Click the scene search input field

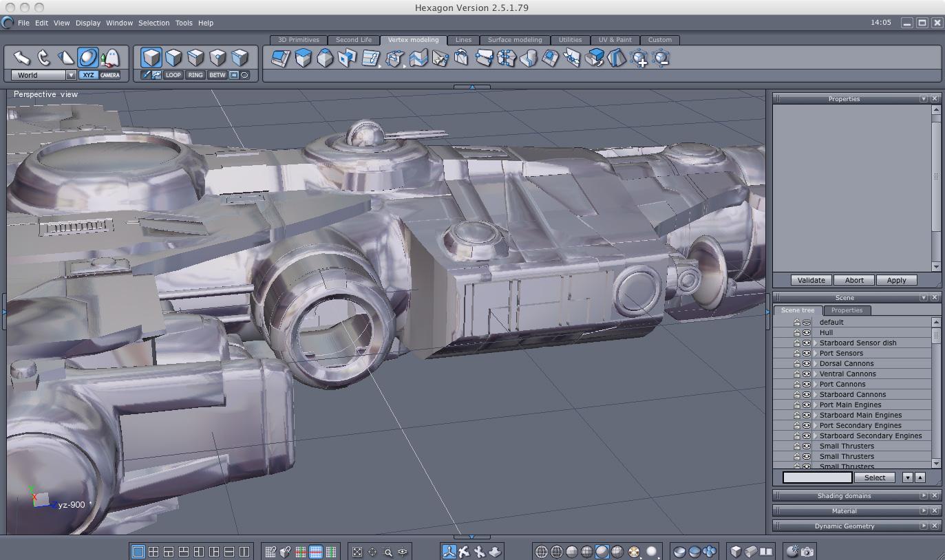[x=817, y=477]
